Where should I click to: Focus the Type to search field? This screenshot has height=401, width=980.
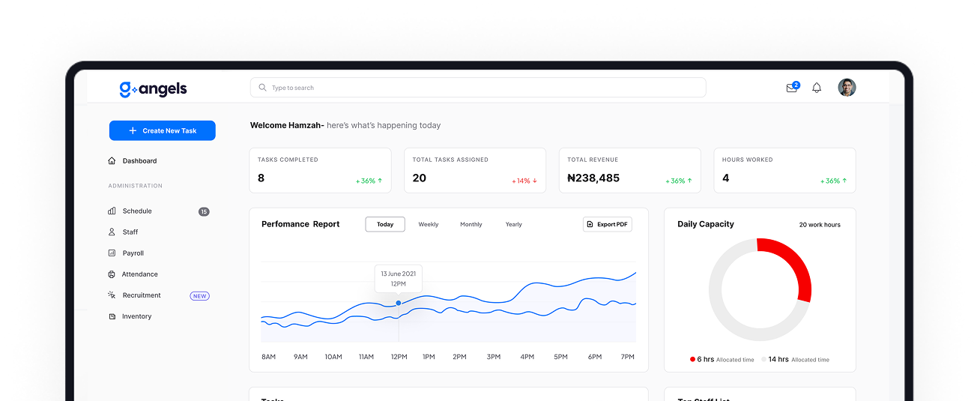click(478, 88)
